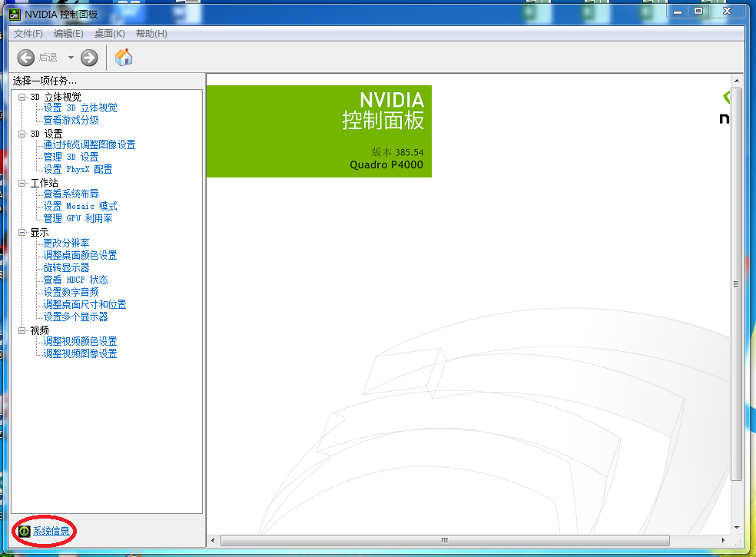Select 管理 GPU 利用率
This screenshot has width=756, height=557.
click(x=78, y=218)
